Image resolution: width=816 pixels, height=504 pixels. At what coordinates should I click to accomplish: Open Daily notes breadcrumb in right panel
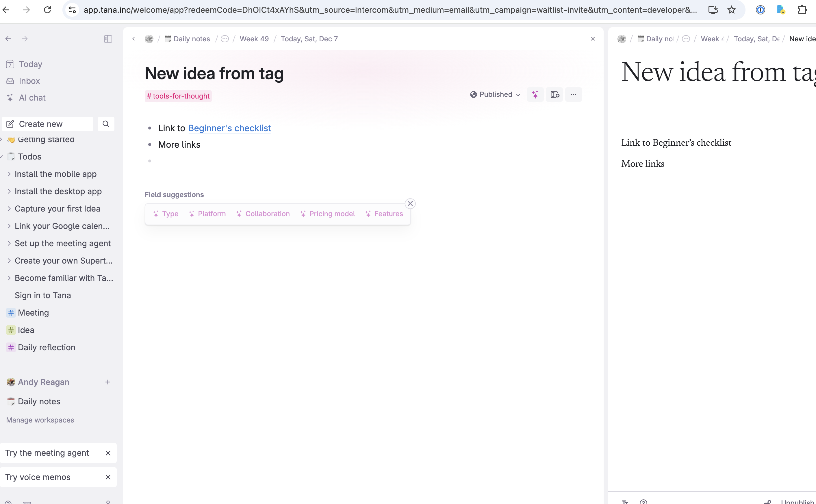coord(655,39)
